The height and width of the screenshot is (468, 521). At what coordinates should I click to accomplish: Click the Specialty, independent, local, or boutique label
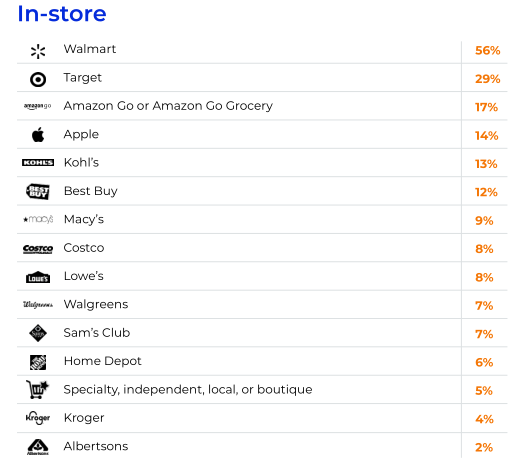coord(188,390)
